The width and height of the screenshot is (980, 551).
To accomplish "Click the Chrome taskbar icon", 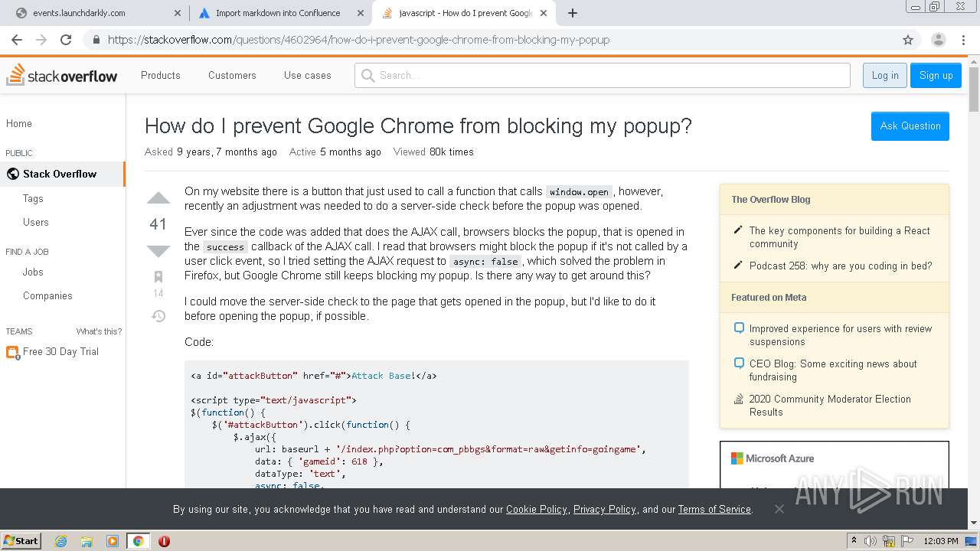I will [138, 541].
